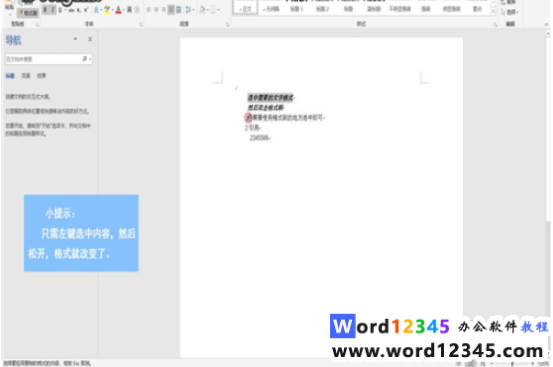Click the second bold italic document line

tap(266, 108)
